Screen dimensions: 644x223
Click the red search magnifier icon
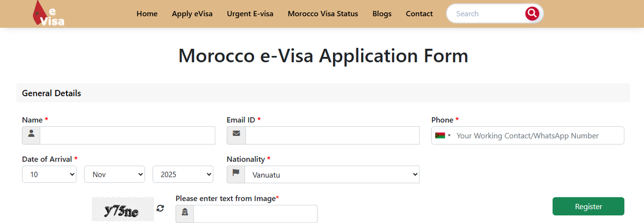(532, 14)
